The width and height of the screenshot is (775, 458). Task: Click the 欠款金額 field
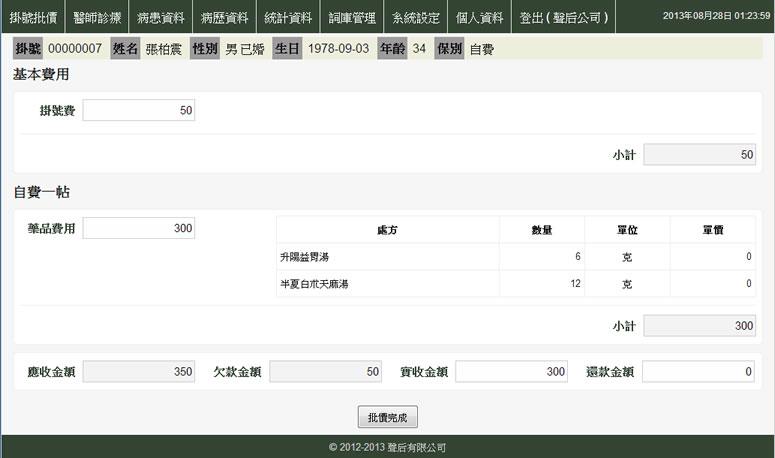(x=325, y=371)
